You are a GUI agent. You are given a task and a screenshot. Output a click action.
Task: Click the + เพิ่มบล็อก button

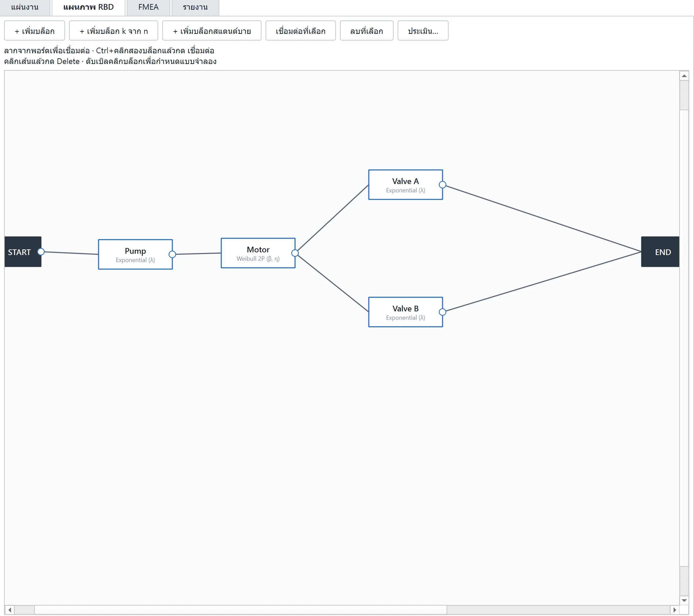(35, 31)
